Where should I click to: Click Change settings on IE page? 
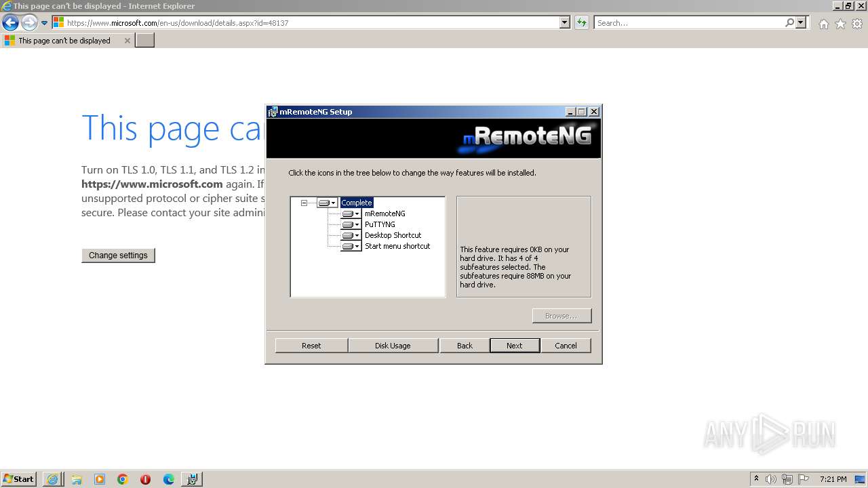[x=118, y=256]
